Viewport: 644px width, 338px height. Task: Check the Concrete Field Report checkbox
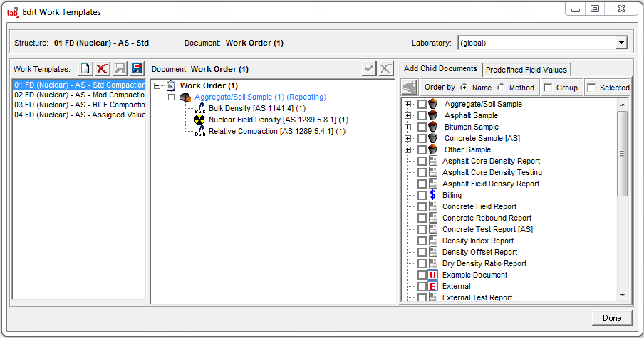point(422,206)
